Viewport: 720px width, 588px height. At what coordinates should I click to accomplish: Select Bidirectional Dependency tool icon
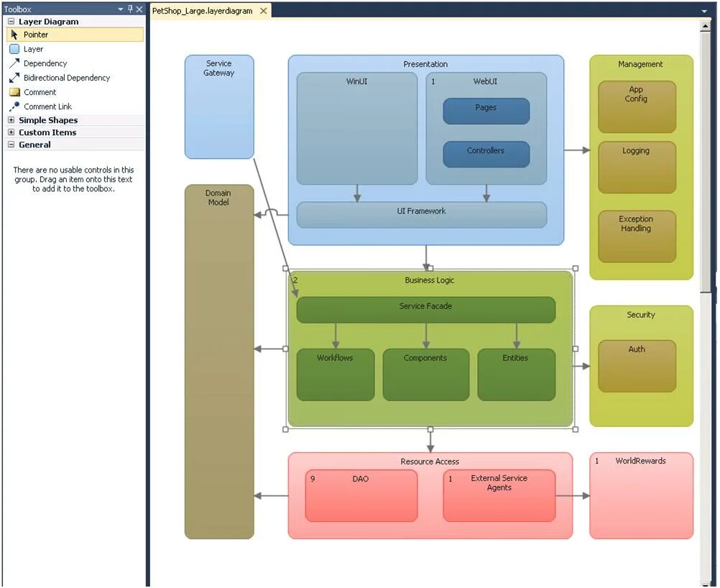(14, 78)
